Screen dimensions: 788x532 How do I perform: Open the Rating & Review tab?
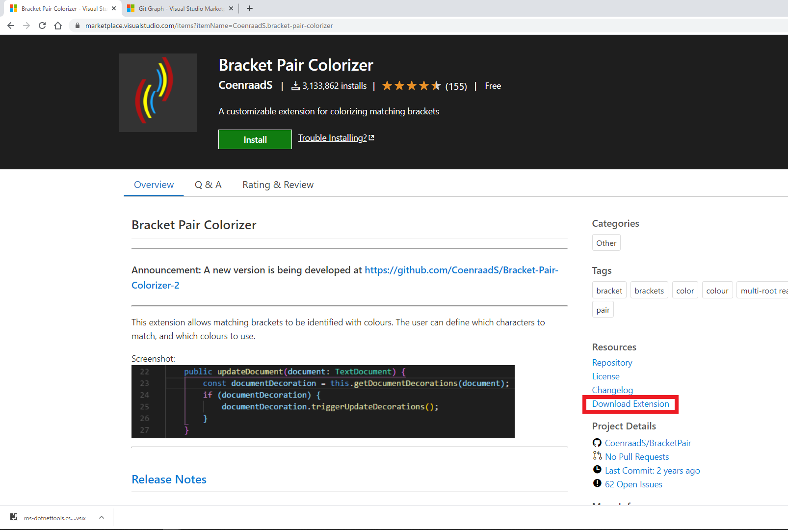[278, 185]
